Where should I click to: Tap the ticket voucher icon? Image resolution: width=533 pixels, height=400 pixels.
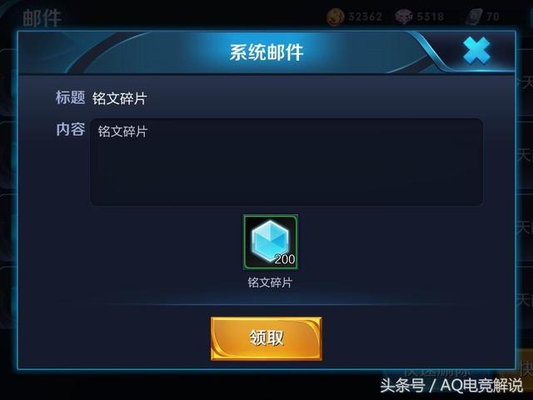point(475,16)
